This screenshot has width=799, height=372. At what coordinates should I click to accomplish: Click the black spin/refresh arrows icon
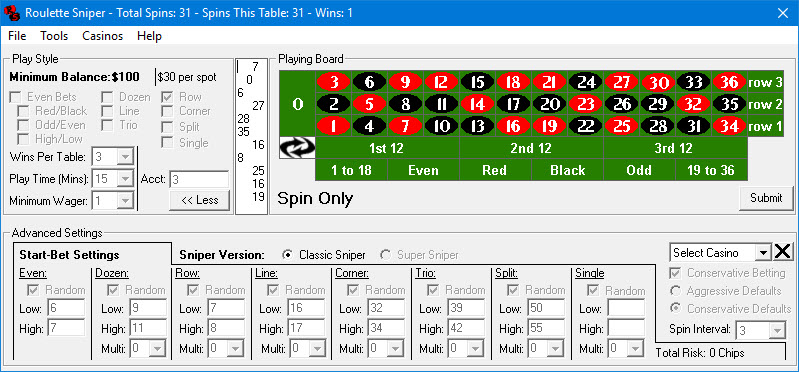point(297,148)
